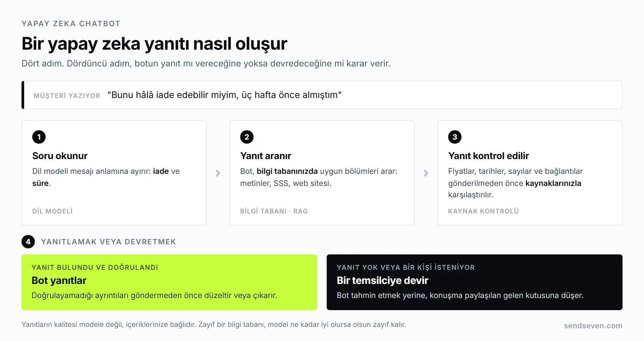Click the Yanıt aranır card title

(266, 156)
